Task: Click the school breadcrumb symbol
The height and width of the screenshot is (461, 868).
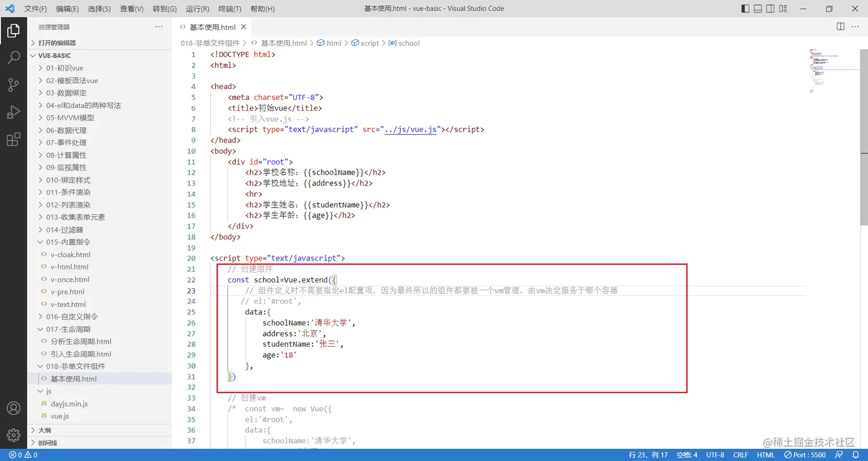Action: pyautogui.click(x=404, y=43)
